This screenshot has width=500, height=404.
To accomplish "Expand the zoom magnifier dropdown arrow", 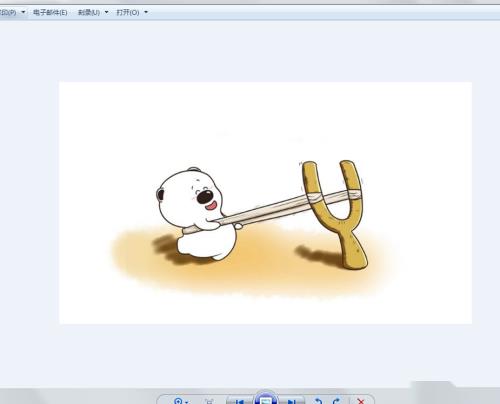I will pos(187,402).
